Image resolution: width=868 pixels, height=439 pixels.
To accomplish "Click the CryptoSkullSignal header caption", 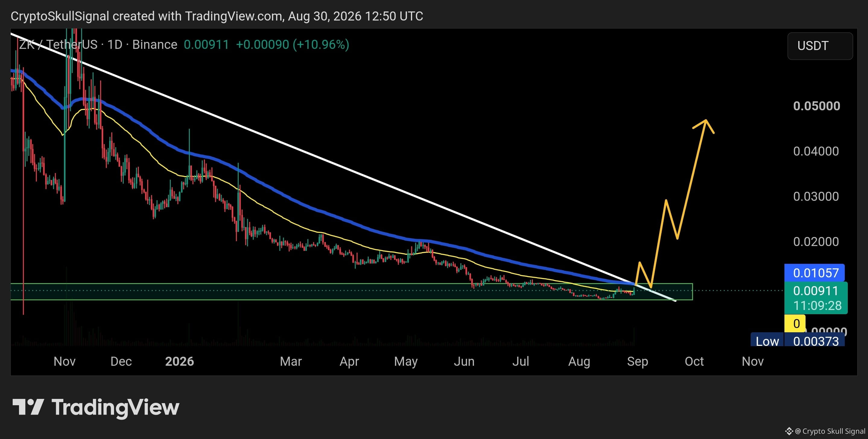I will [217, 16].
